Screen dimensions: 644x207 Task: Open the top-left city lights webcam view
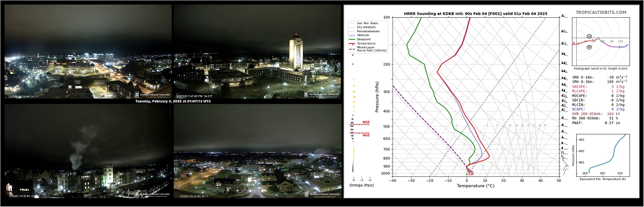pyautogui.click(x=88, y=52)
